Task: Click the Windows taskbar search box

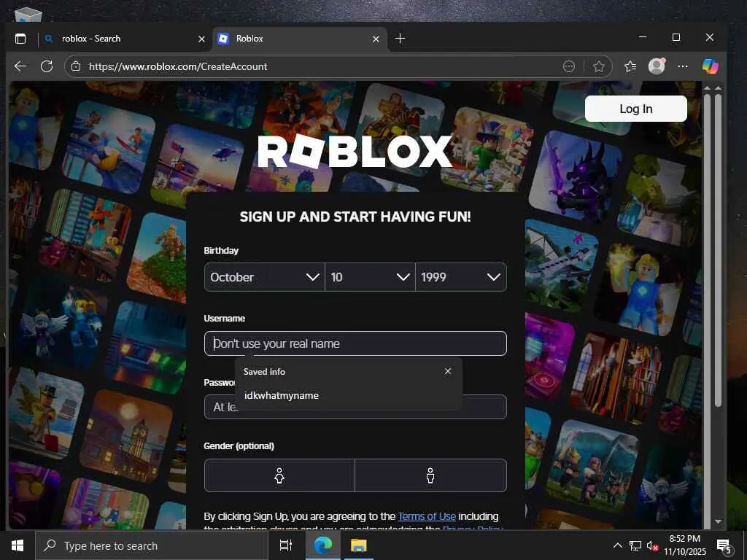Action: 152,545
